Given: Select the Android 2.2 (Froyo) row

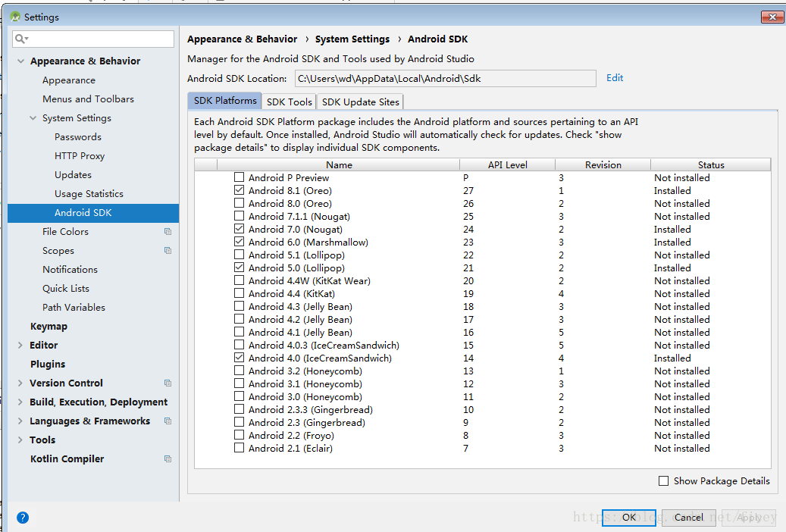Looking at the screenshot, I should pos(482,435).
